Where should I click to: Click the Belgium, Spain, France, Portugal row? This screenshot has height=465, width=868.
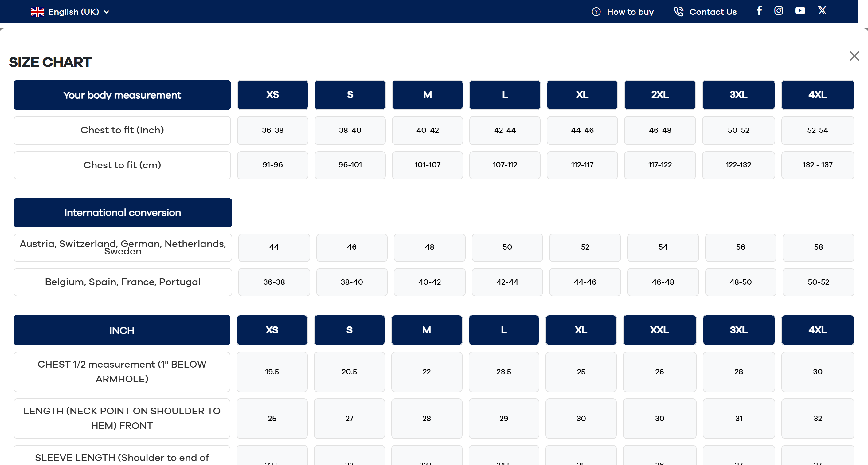[123, 282]
